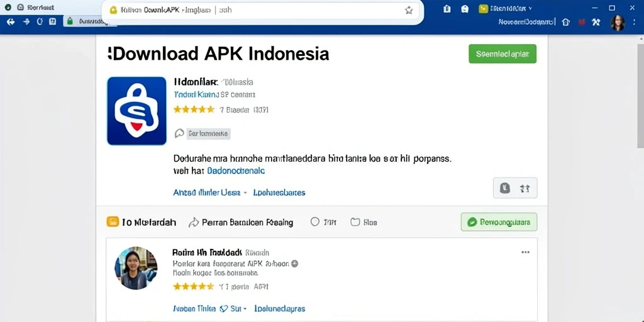Click the reviewer name 'Rotira Hh Tnaldadk'
Viewport: 644px width, 322px height.
208,252
